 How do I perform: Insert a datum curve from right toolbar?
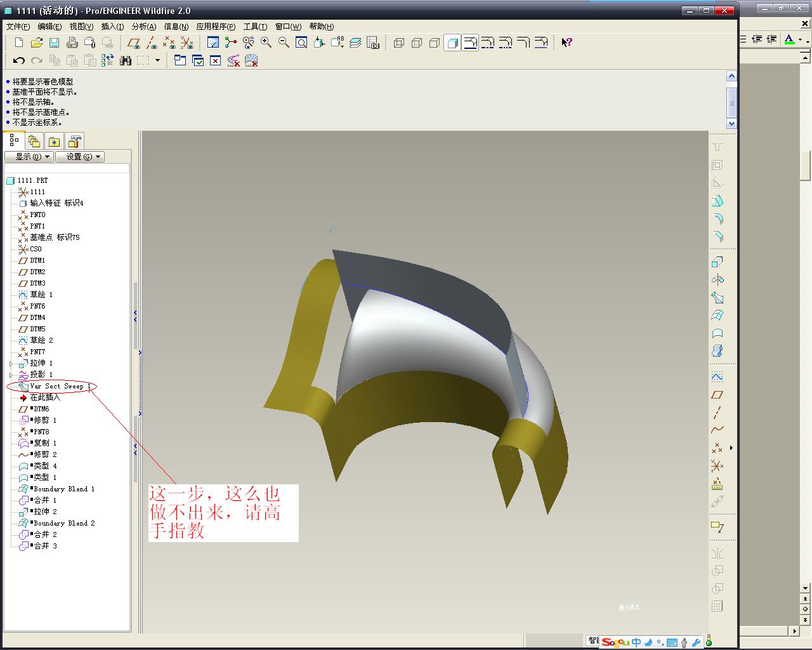tap(717, 430)
